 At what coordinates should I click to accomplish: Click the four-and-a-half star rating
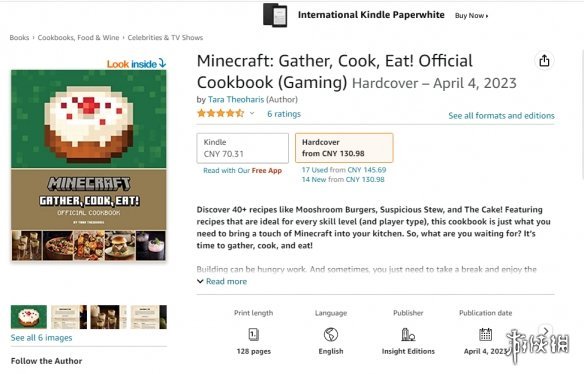click(220, 113)
